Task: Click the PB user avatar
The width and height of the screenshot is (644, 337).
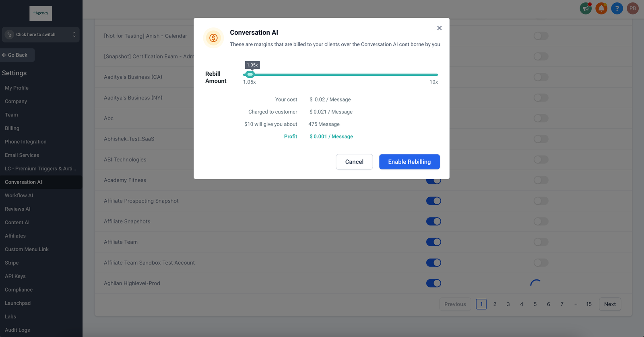Action: click(x=632, y=8)
